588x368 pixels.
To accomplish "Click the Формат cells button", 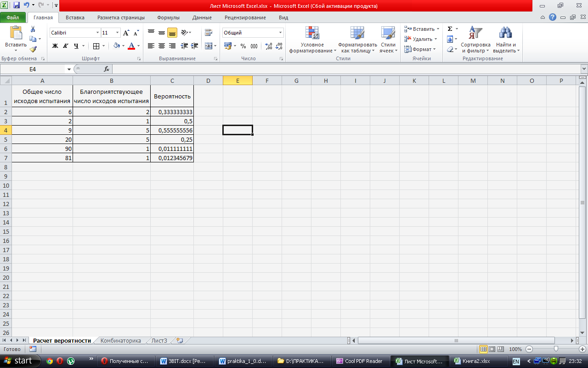I will 420,49.
